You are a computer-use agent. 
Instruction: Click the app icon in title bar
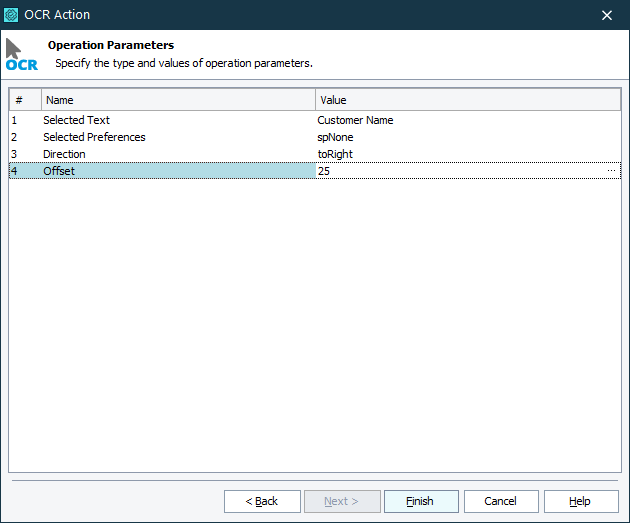[x=12, y=14]
